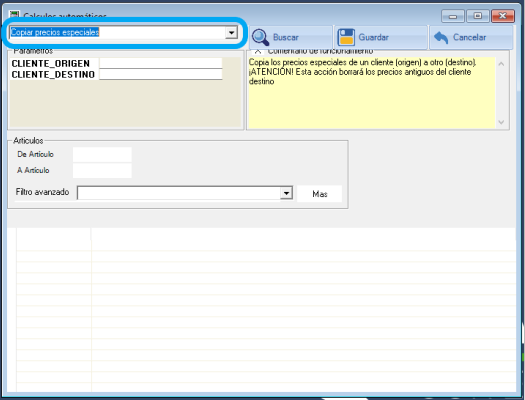Click the CLIENTE_ORIGEN input field

point(161,63)
